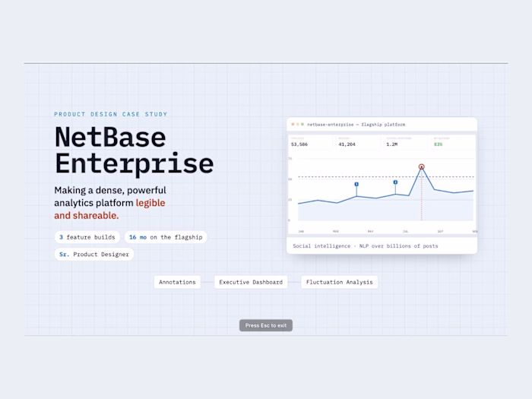Click the '3 feature builds' pill
This screenshot has height=399, width=532.
tap(87, 237)
